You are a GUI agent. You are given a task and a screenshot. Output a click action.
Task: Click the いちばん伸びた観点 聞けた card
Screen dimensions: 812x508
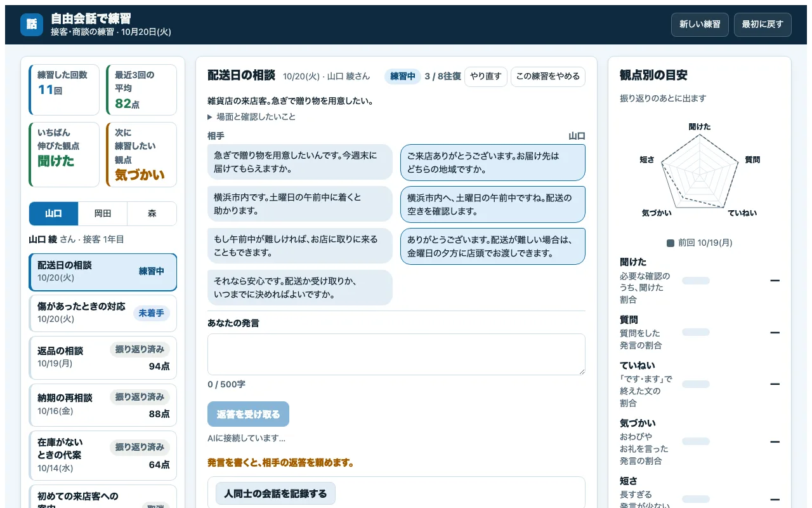tap(64, 154)
